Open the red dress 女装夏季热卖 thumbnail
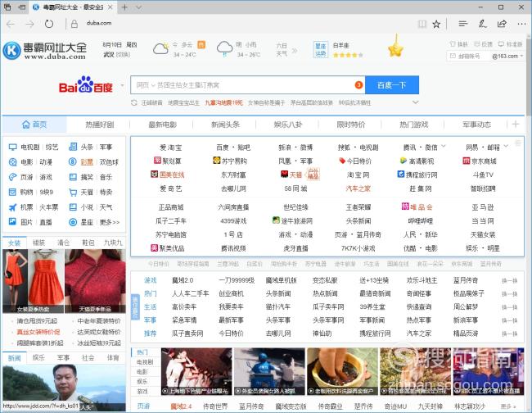 (34, 281)
